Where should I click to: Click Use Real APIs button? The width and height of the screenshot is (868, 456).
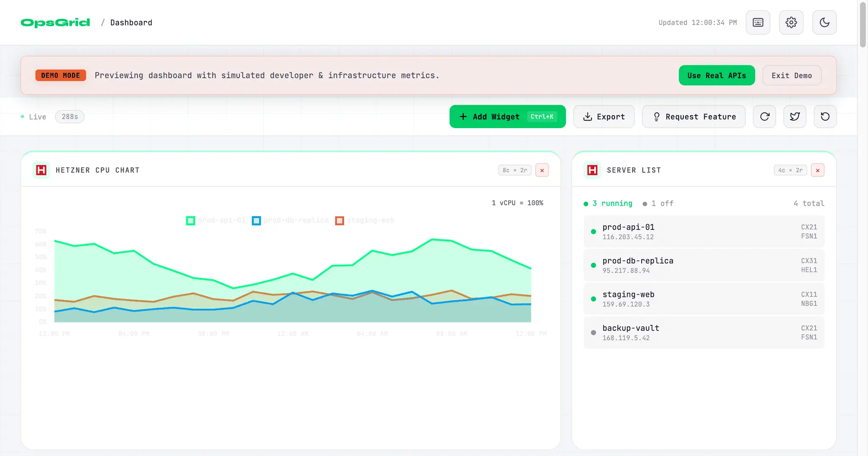coord(717,75)
